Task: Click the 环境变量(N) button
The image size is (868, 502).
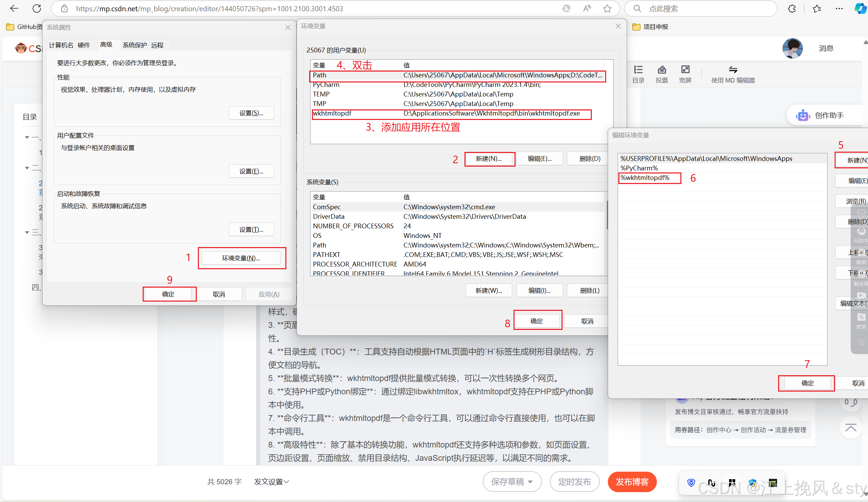Action: coord(241,258)
